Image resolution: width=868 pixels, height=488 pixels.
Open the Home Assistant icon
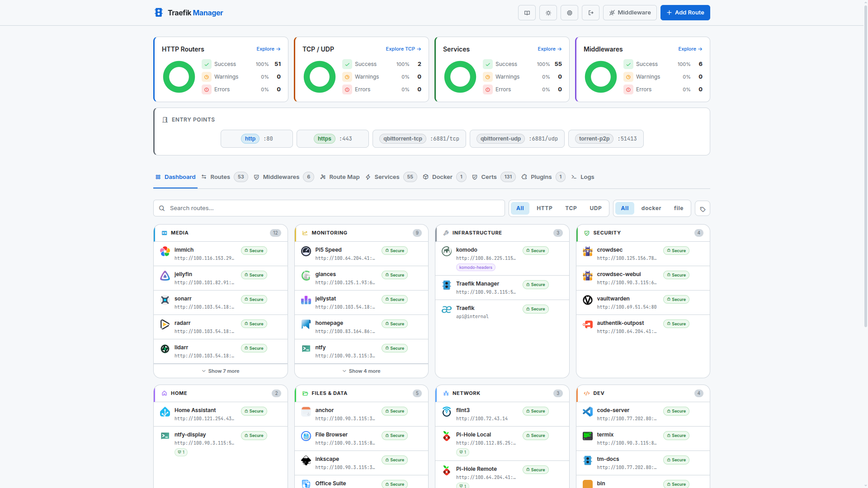[x=165, y=412]
